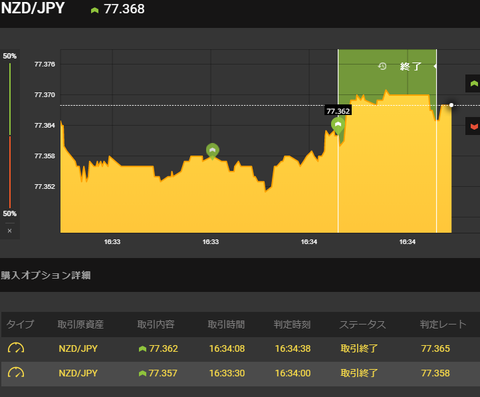
Task: Click the top 50% sentiment label
Action: (x=10, y=56)
